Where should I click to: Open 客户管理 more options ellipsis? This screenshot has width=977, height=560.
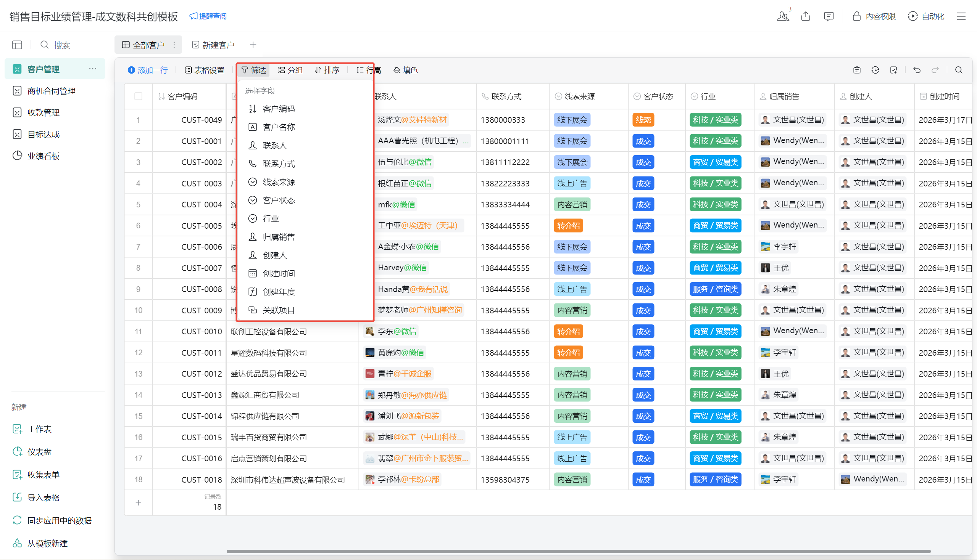click(92, 69)
